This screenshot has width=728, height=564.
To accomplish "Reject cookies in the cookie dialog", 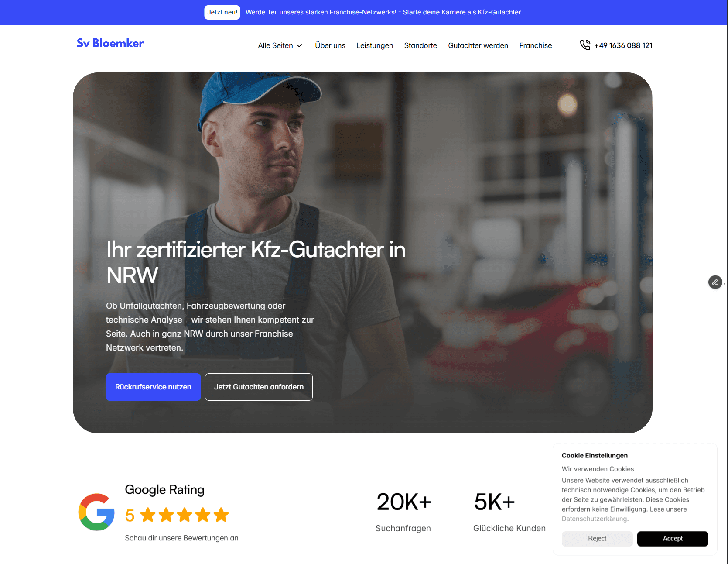I will tap(597, 539).
